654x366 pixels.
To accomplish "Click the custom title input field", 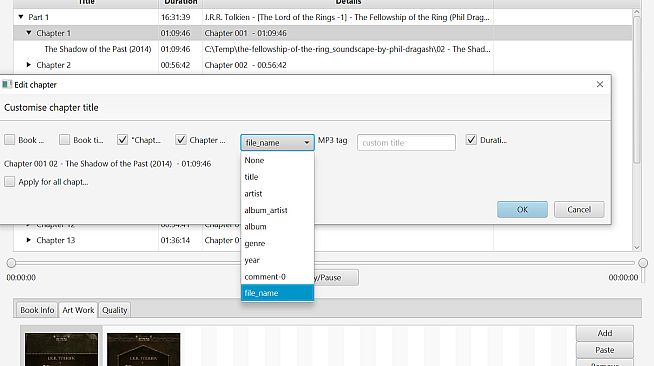I will [406, 143].
